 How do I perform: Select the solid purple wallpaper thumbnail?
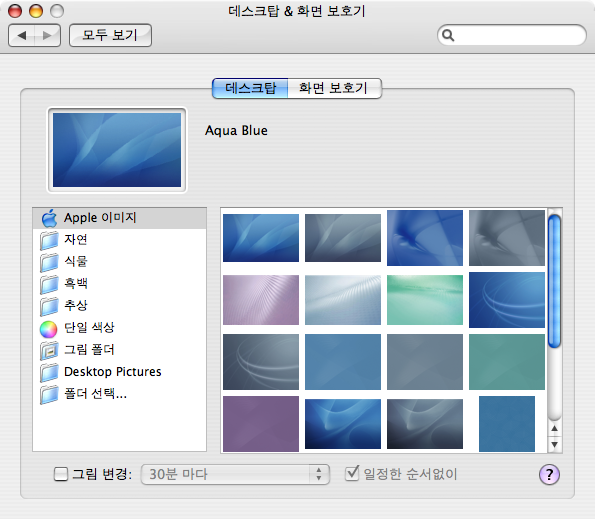click(261, 424)
